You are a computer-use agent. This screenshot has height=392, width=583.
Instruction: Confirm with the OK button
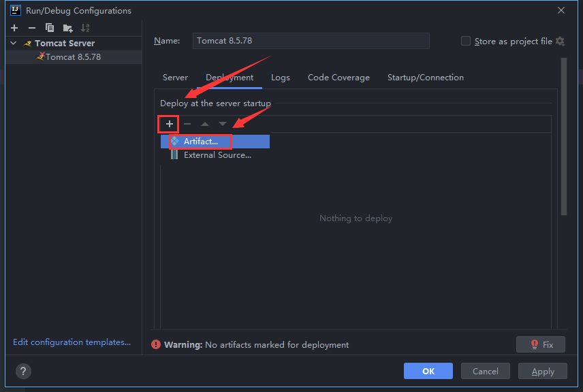pos(428,371)
